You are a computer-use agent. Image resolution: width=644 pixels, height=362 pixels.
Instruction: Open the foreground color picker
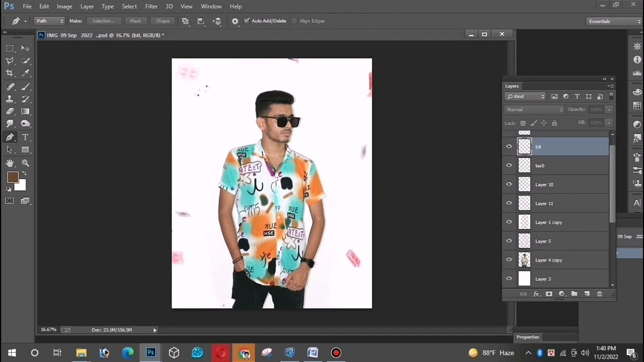(12, 177)
